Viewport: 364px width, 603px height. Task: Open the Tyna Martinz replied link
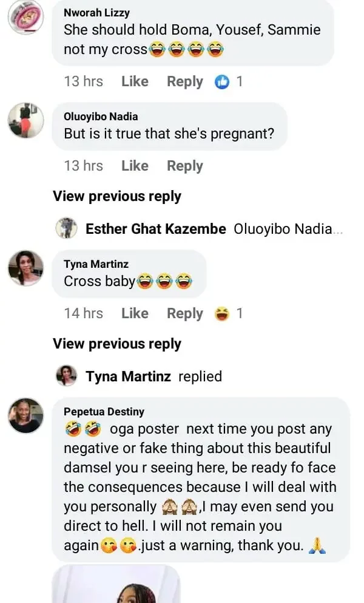(x=153, y=376)
